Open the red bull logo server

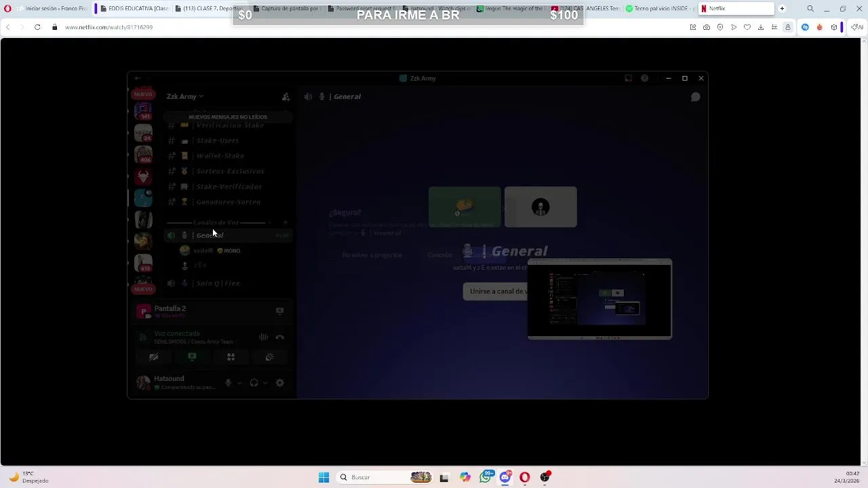(x=143, y=176)
